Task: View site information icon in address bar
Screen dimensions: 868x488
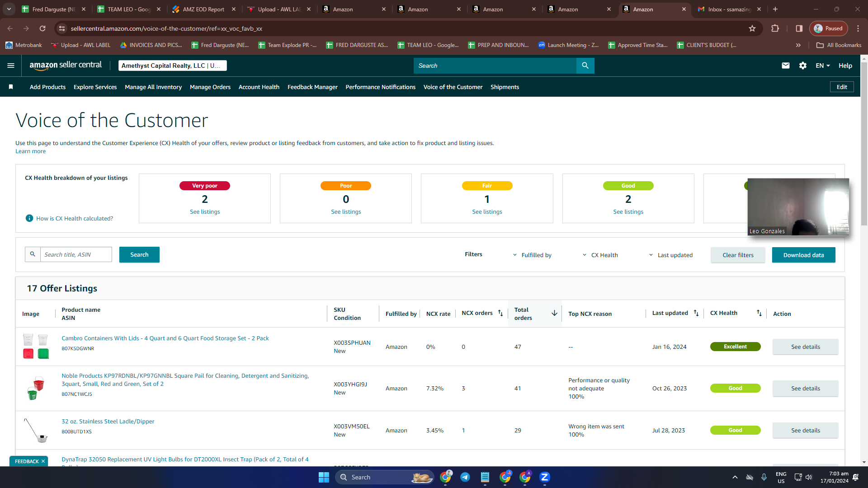Action: (62, 28)
